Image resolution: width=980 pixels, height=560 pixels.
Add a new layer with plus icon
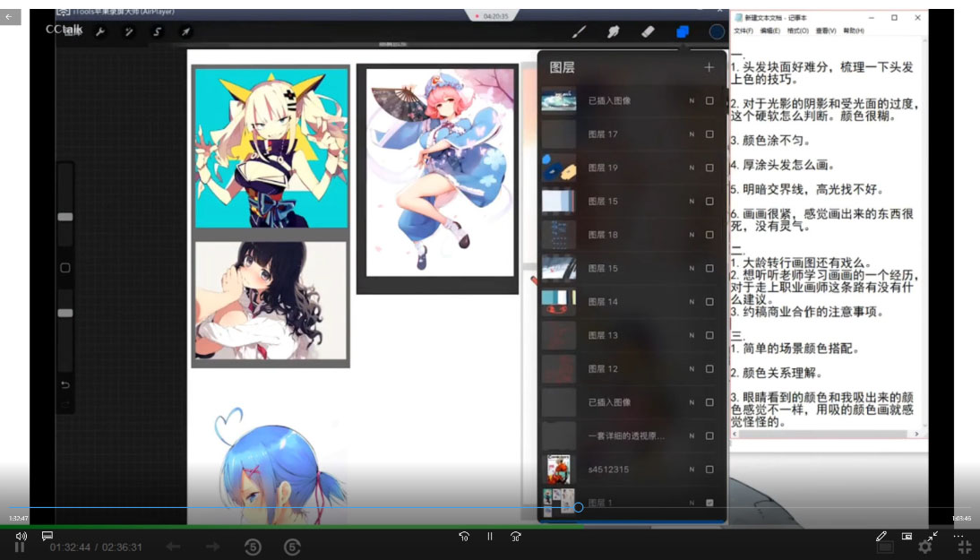coord(709,67)
